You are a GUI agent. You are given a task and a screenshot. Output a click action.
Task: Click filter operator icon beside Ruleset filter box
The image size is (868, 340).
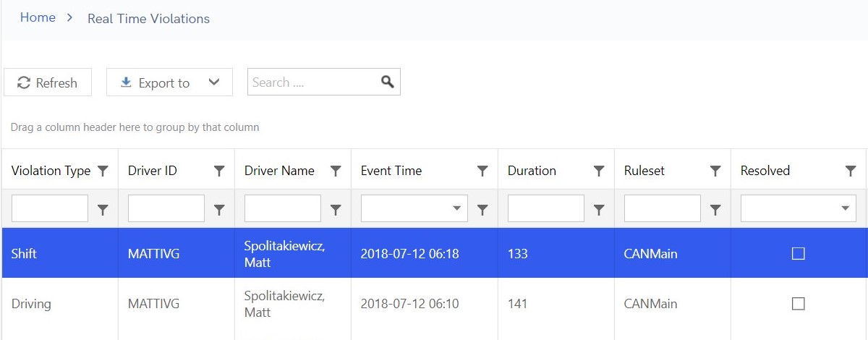tap(715, 209)
